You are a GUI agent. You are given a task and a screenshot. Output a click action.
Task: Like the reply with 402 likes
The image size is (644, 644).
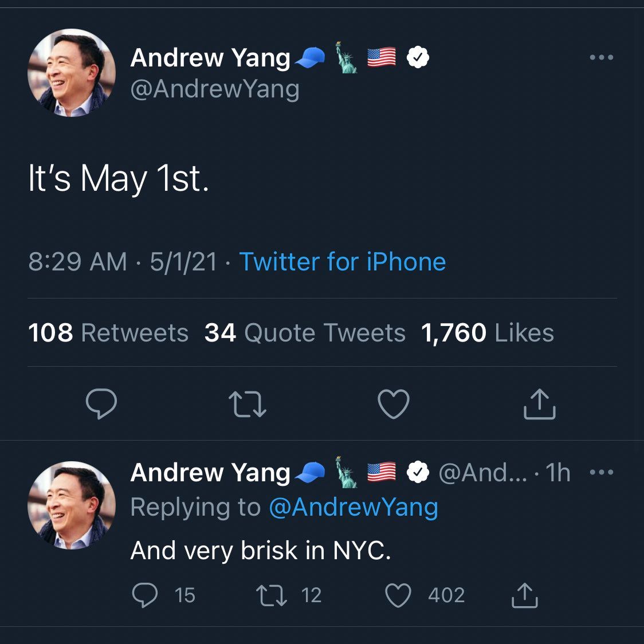point(398,595)
